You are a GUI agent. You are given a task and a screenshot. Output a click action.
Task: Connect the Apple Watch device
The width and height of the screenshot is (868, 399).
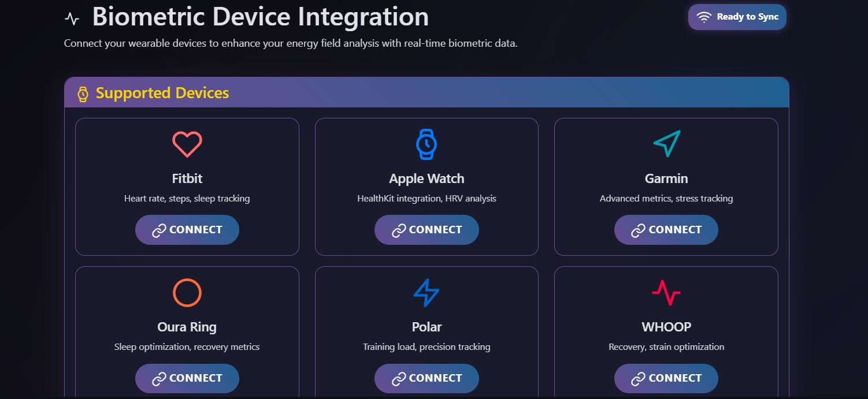tap(426, 230)
